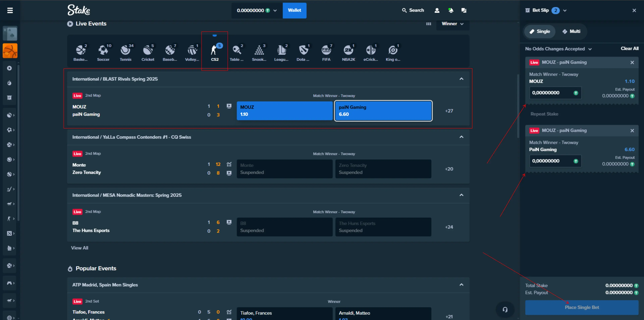Open the chat panel icon
This screenshot has height=320, width=644.
click(464, 10)
